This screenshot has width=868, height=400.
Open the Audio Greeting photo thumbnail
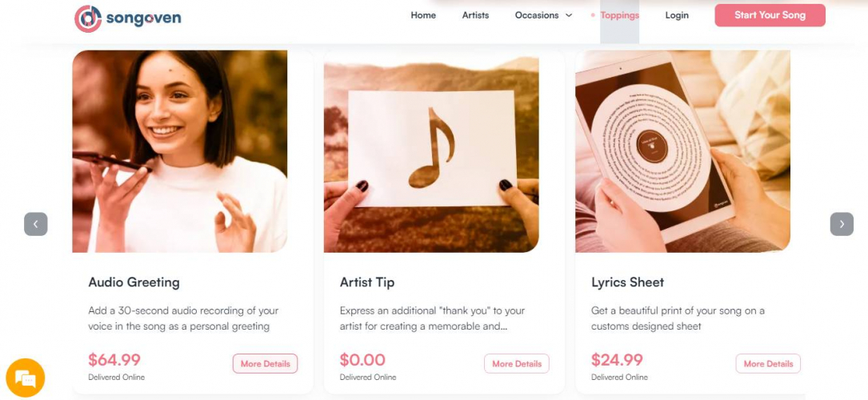[180, 151]
